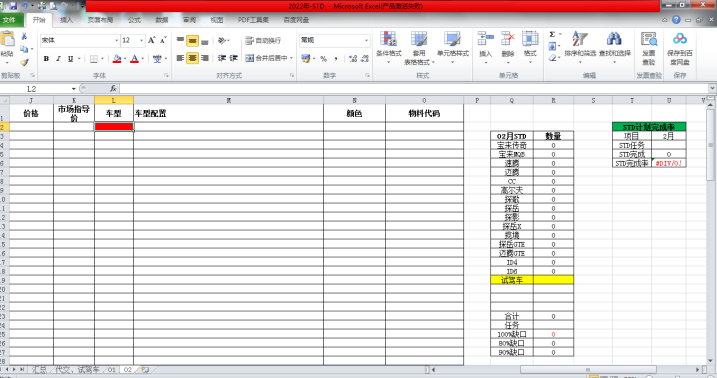Increase decimal places
This screenshot has width=717, height=378.
(x=353, y=59)
